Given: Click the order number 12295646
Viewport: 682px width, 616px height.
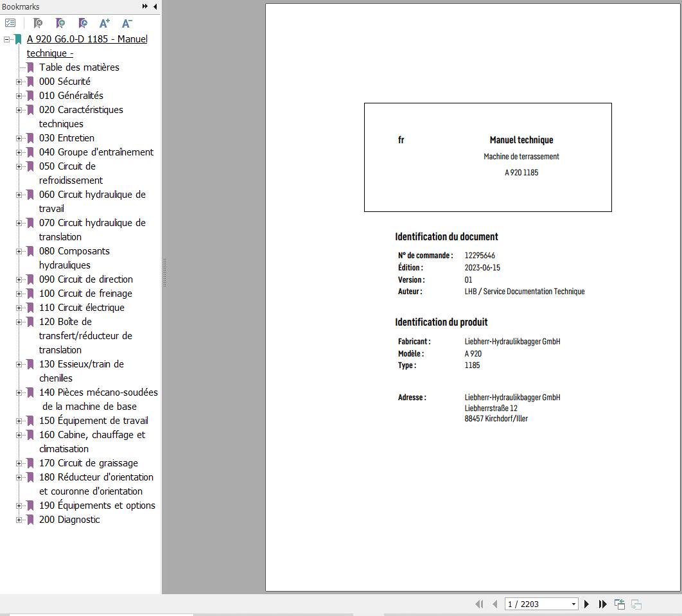Looking at the screenshot, I should 479,256.
